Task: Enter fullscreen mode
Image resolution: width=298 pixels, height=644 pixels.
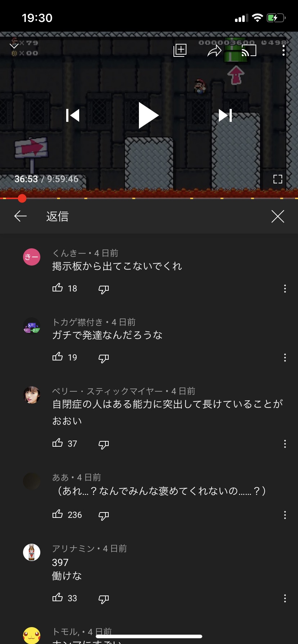Action: (278, 179)
